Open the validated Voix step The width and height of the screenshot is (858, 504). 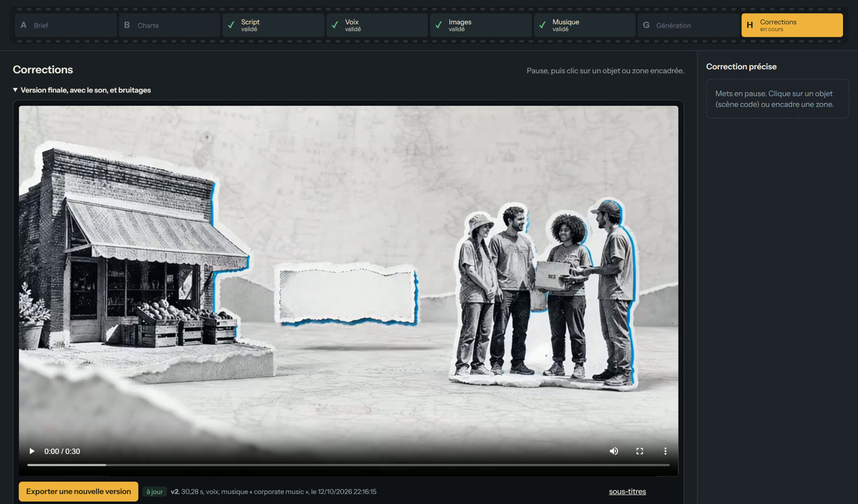tap(377, 25)
